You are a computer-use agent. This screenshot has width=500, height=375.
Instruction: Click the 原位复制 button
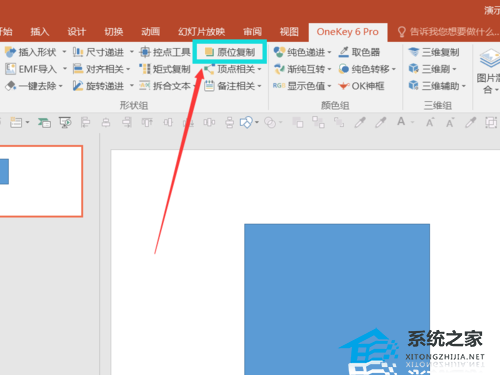[x=230, y=52]
